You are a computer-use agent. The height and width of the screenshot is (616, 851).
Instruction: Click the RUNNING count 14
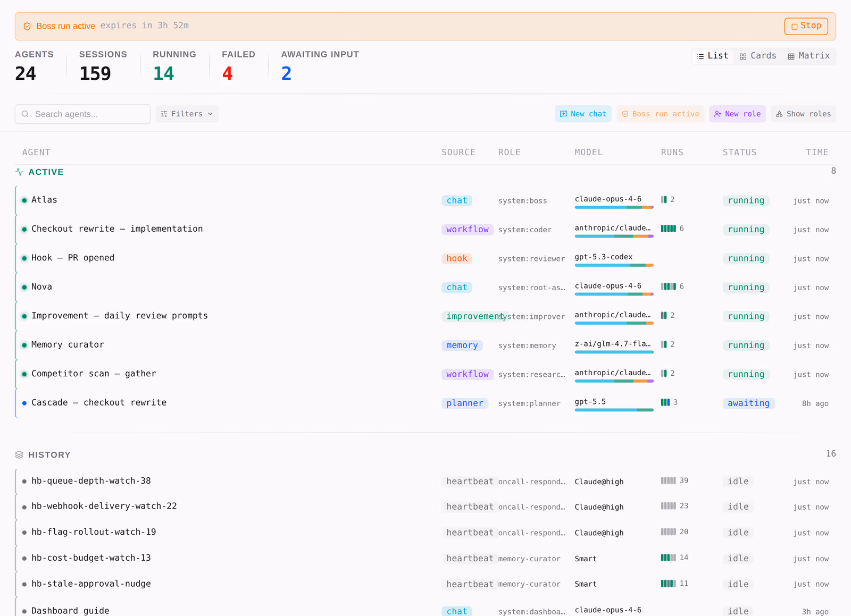[x=163, y=73]
